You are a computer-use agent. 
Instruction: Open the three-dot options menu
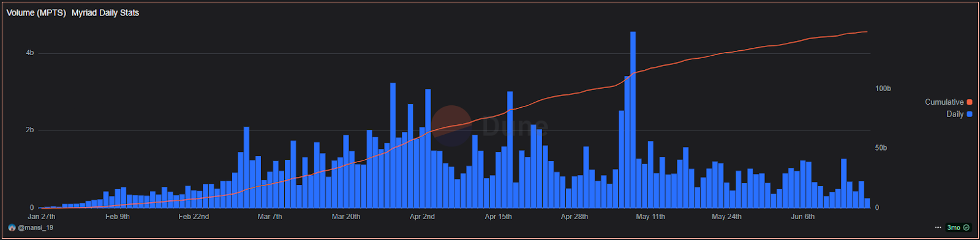click(x=938, y=228)
